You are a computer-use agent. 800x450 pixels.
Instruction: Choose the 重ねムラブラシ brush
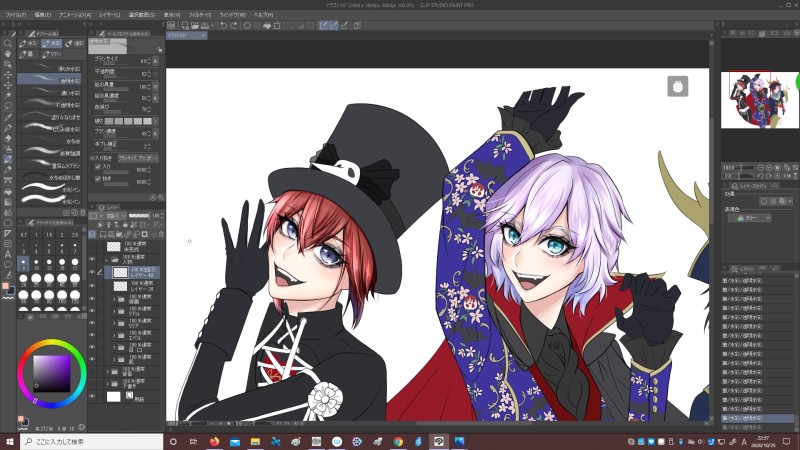[49, 165]
